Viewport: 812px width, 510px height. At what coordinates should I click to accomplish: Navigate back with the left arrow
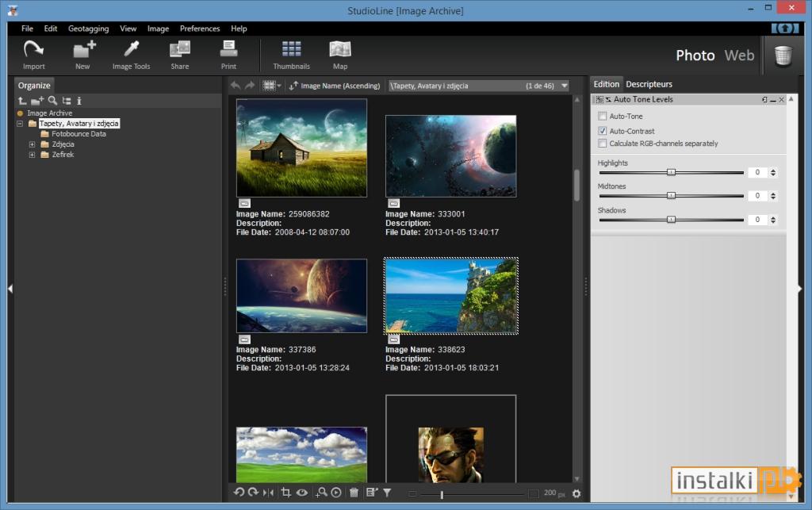(x=236, y=86)
